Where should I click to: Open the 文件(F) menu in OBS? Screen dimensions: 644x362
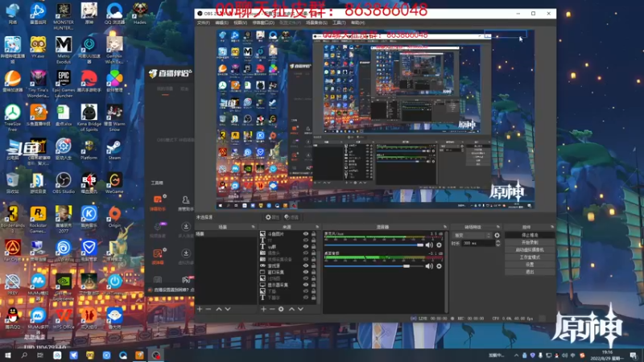pyautogui.click(x=204, y=23)
